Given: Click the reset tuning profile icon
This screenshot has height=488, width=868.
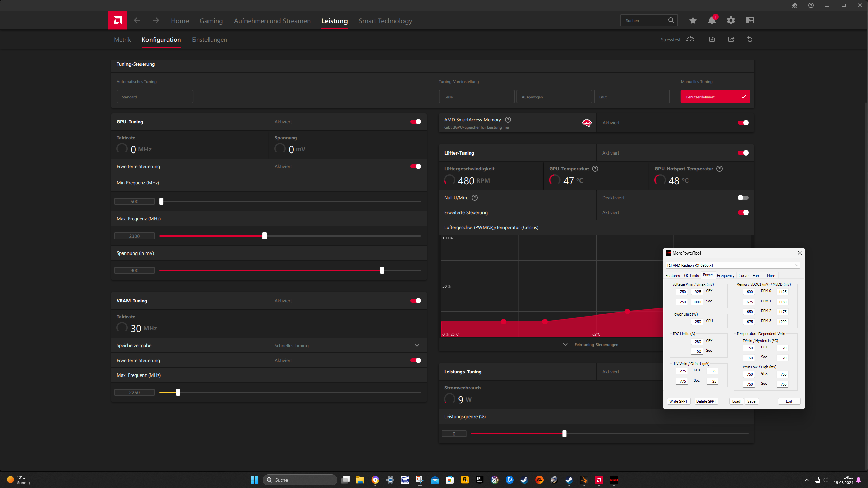Looking at the screenshot, I should click(750, 39).
